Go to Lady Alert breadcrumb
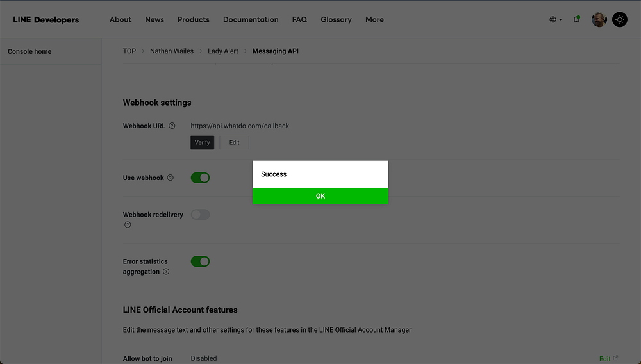The image size is (641, 364). (223, 51)
